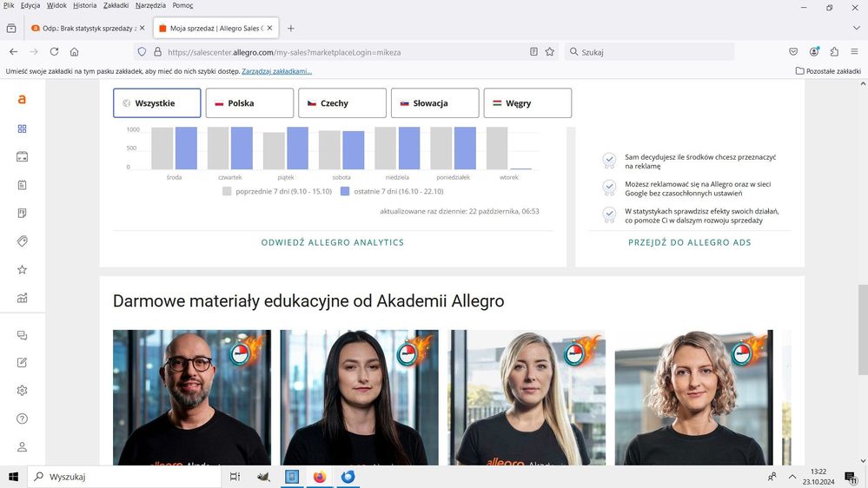This screenshot has height=488, width=868.
Task: Toggle reader view icon in address bar
Action: [533, 52]
